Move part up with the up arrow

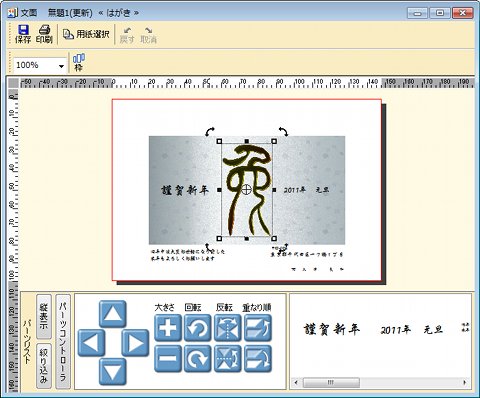point(113,314)
